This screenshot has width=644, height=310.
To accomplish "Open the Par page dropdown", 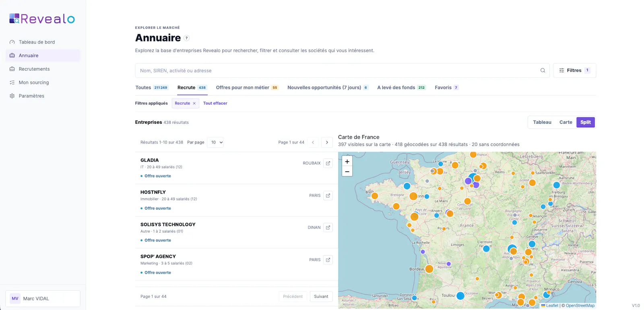I will tap(215, 142).
